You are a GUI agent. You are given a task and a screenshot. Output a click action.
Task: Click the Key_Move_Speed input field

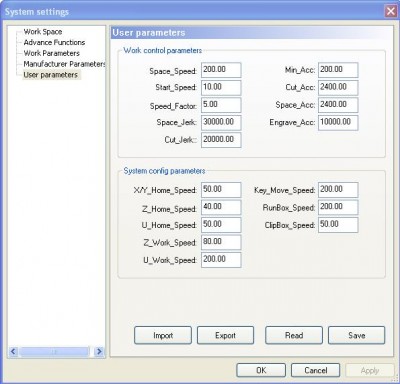click(338, 190)
